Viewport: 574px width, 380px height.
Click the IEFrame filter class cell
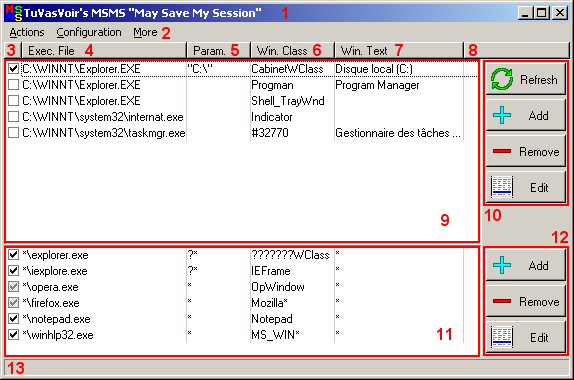(271, 271)
